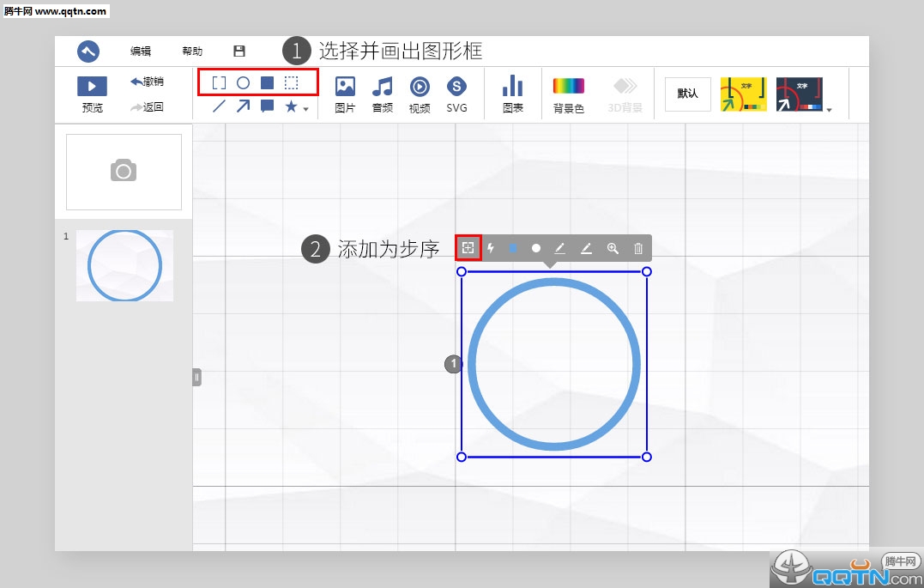This screenshot has height=588, width=924.
Task: Select the dashed invisible frame tool
Action: [292, 83]
